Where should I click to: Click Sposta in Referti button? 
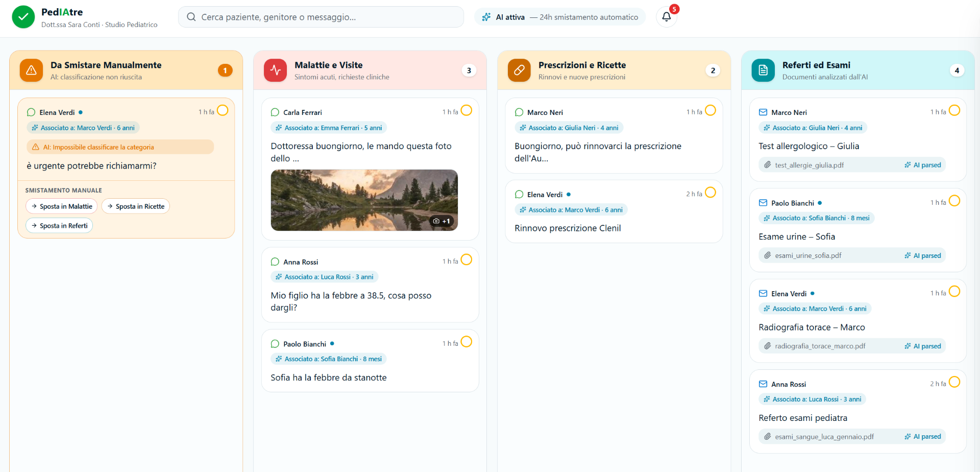[x=59, y=226]
